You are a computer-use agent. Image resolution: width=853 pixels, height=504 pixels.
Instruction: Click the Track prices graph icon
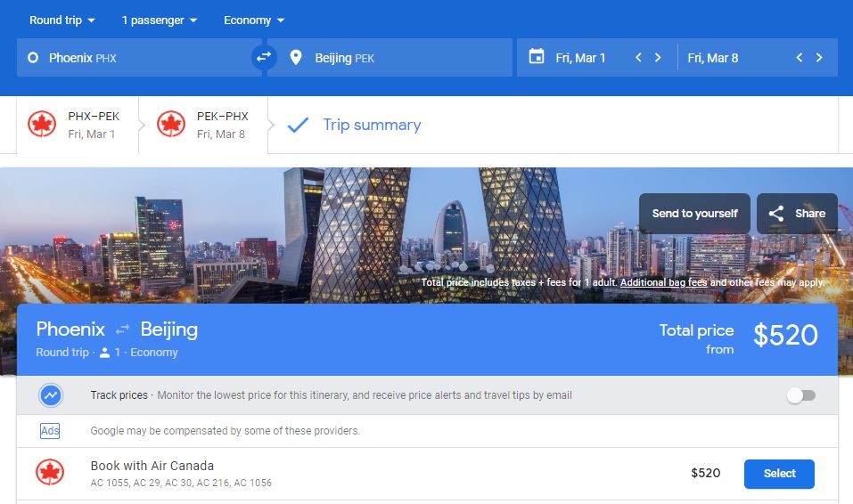point(51,395)
